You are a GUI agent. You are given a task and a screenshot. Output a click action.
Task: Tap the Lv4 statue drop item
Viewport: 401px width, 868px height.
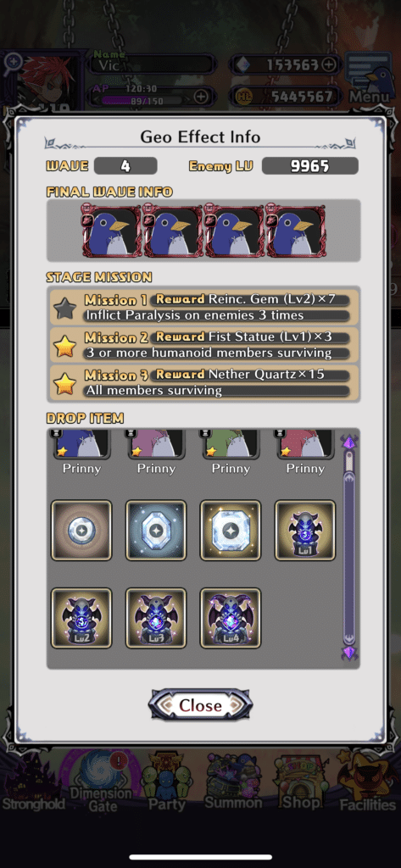point(231,618)
